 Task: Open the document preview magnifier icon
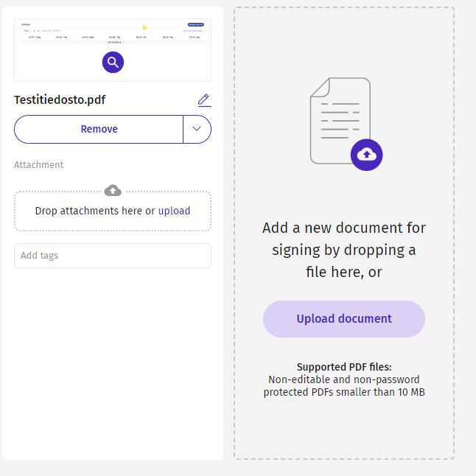(x=113, y=62)
